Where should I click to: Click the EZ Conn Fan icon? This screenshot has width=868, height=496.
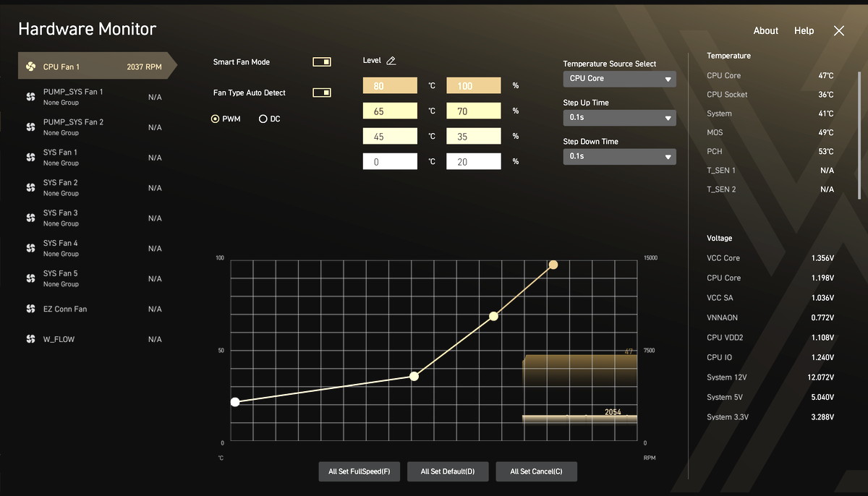[x=30, y=309]
